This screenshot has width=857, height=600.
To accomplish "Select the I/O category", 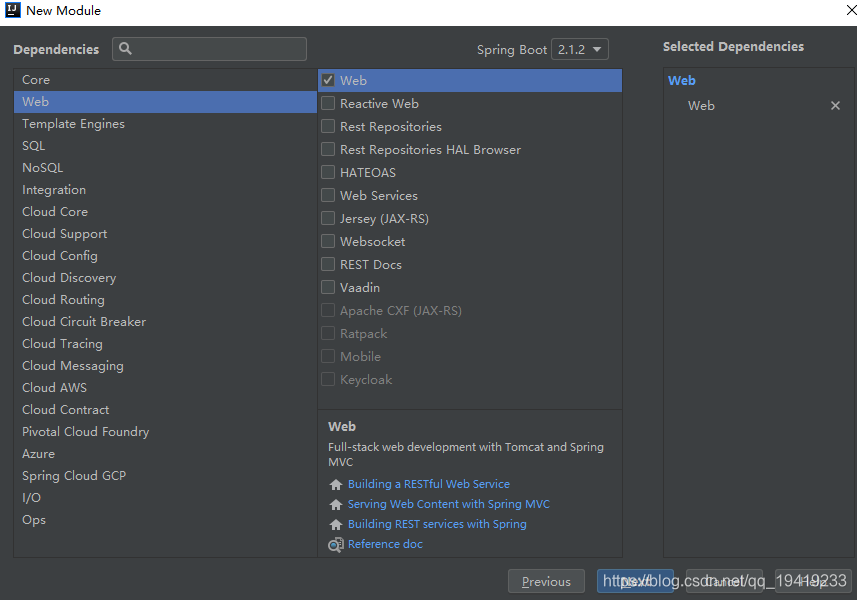I will tap(165, 497).
